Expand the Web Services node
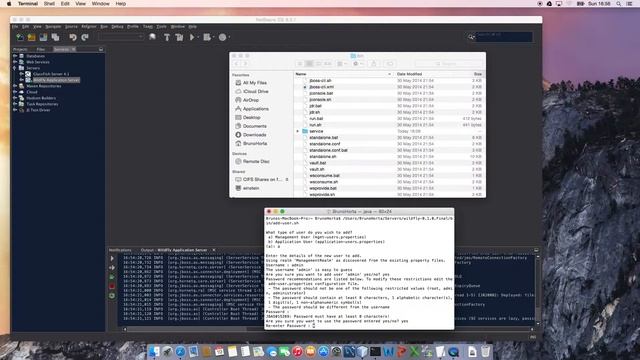This screenshot has height=360, width=640. [x=15, y=62]
